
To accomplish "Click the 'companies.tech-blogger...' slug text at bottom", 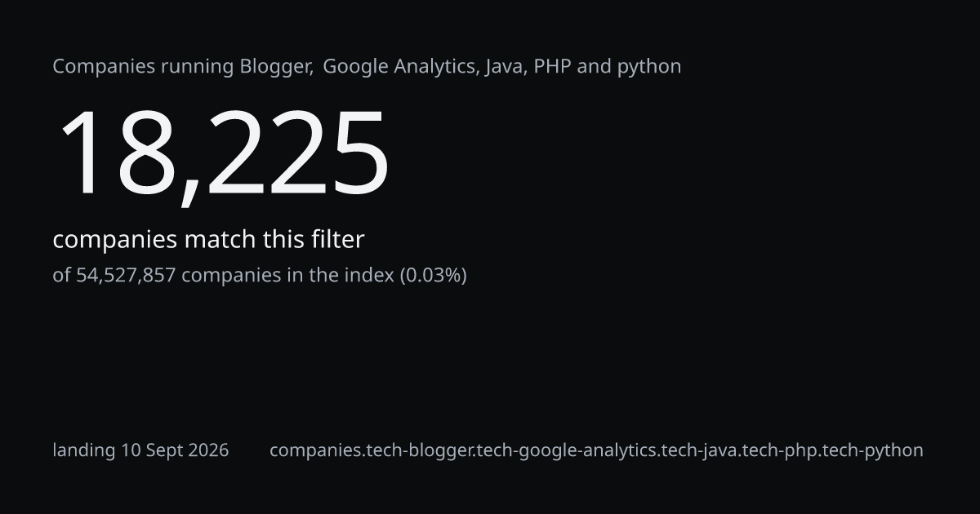I will (596, 450).
